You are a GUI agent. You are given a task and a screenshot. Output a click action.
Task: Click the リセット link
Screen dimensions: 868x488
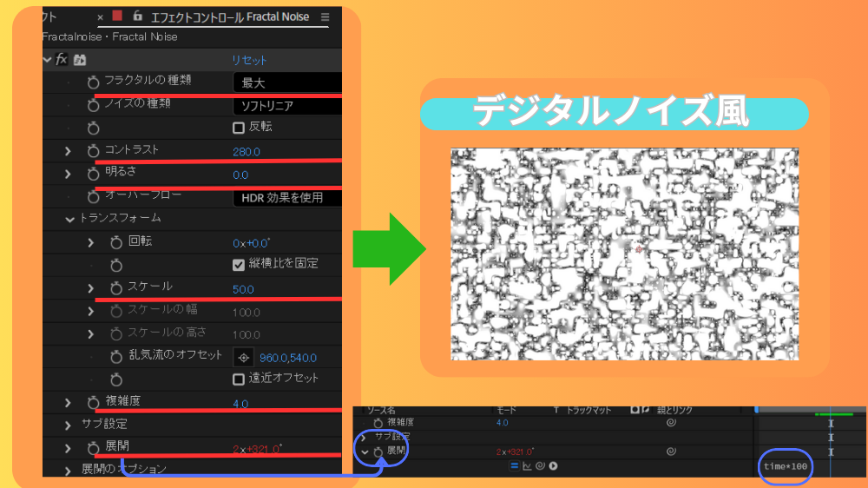249,60
